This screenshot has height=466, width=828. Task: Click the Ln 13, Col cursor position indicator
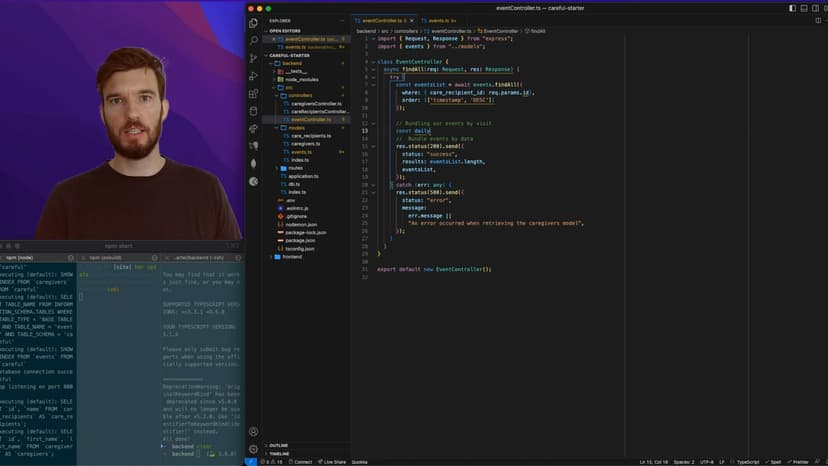click(655, 462)
